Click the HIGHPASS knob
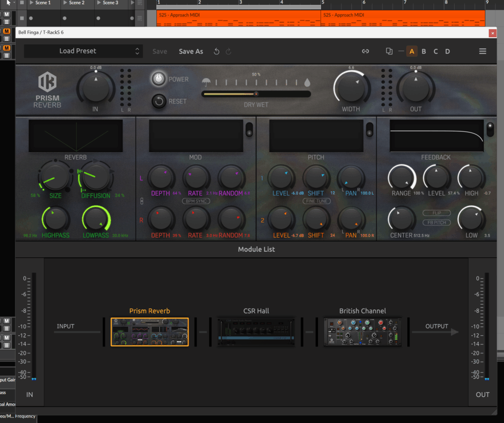The height and width of the screenshot is (423, 504). pos(55,220)
